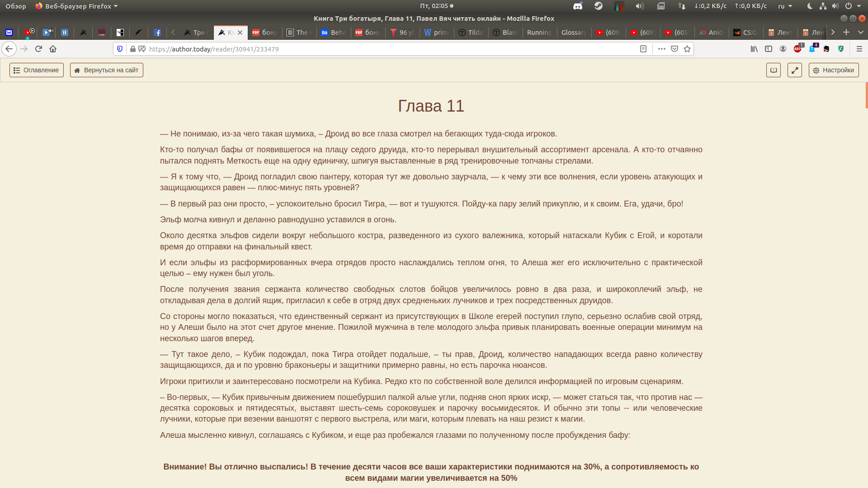Toggle fullscreen reading mode button
The height and width of the screenshot is (488, 868).
point(794,70)
